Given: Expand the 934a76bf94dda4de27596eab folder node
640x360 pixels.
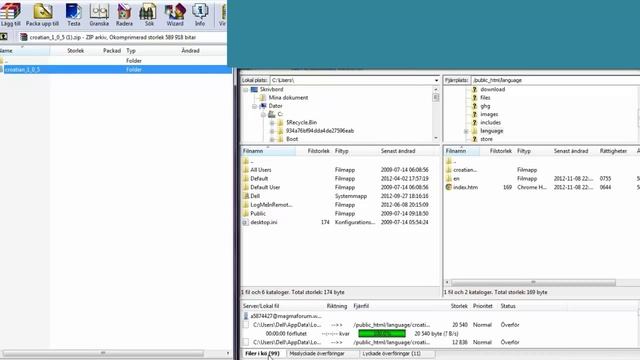Looking at the screenshot, I should point(272,131).
